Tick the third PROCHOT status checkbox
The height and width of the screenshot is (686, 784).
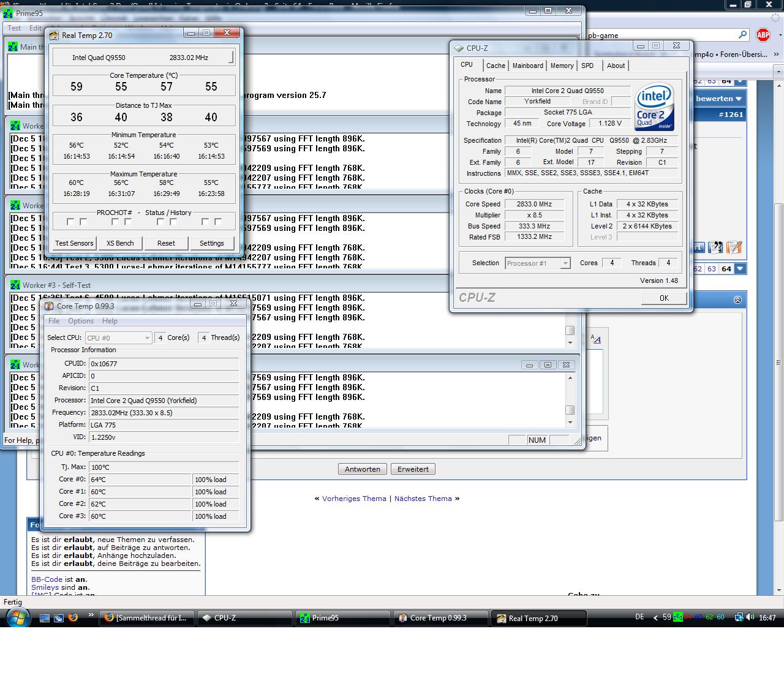[x=115, y=222]
